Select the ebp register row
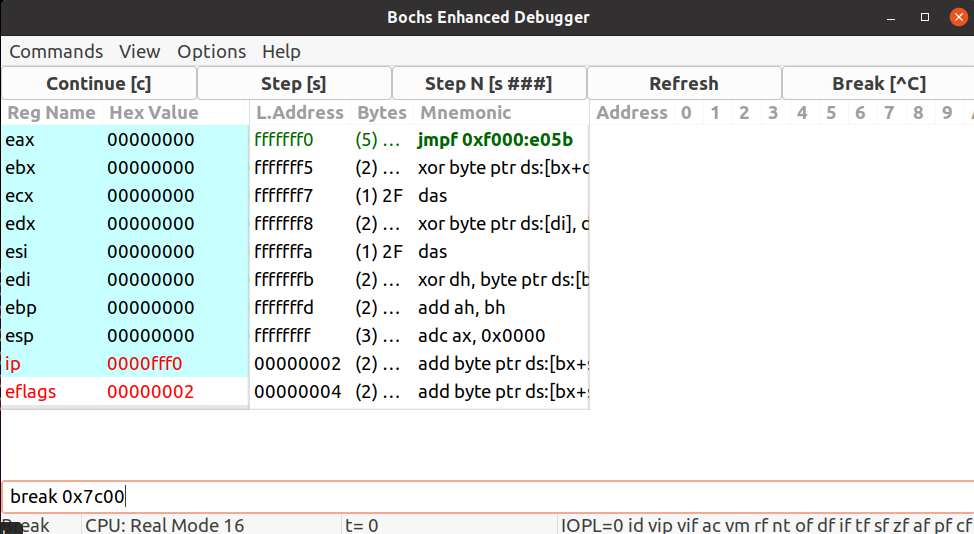 [125, 307]
